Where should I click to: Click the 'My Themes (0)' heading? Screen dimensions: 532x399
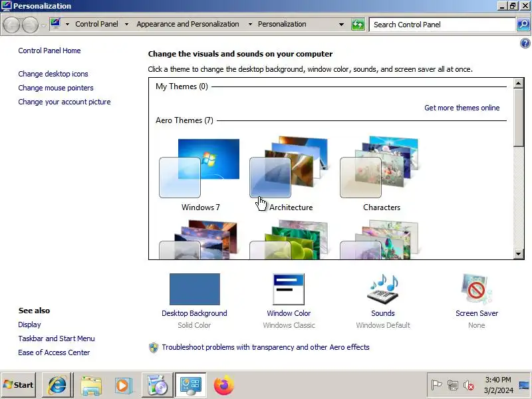[x=182, y=86]
